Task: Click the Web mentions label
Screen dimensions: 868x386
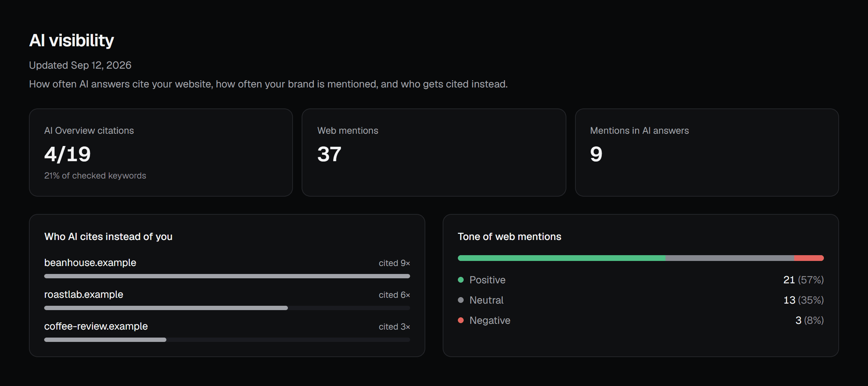Action: (x=348, y=130)
